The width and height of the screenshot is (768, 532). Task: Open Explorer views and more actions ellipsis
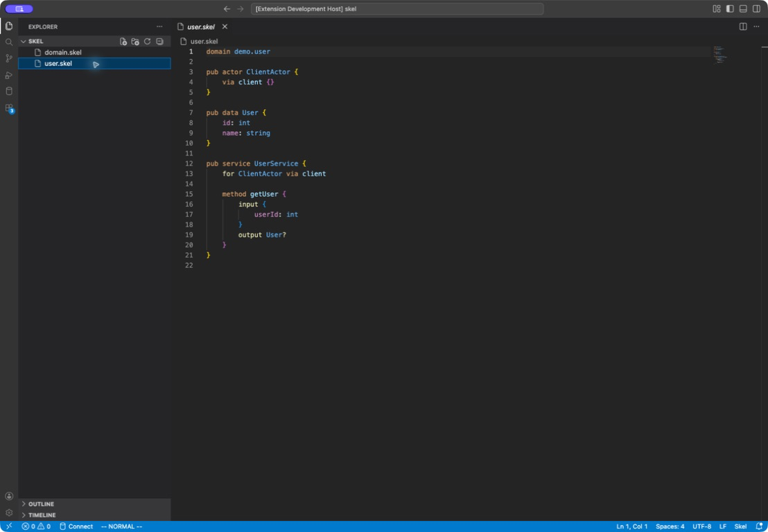pos(159,26)
